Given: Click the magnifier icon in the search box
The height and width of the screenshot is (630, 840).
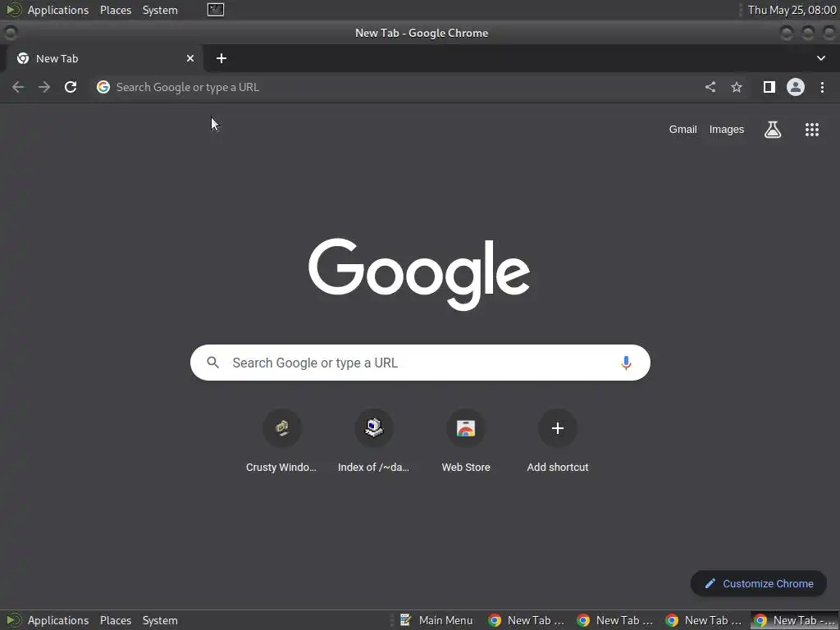Looking at the screenshot, I should click(212, 363).
